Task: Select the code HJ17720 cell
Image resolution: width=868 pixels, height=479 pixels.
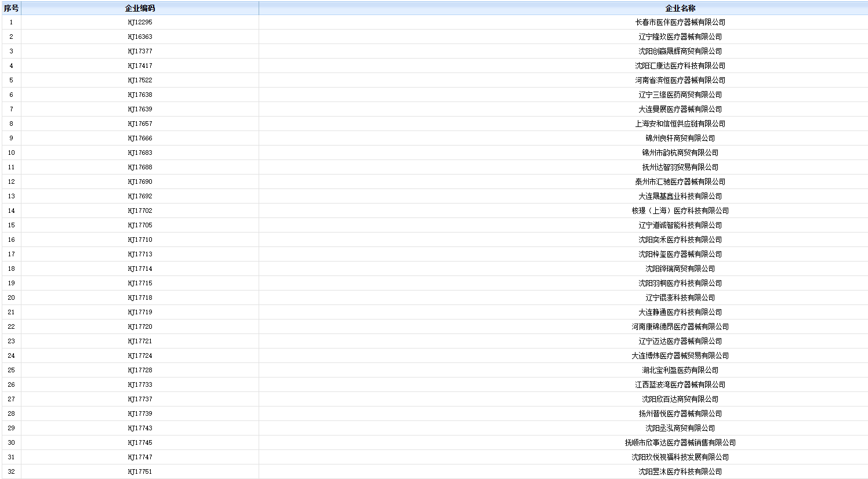Action: (140, 326)
